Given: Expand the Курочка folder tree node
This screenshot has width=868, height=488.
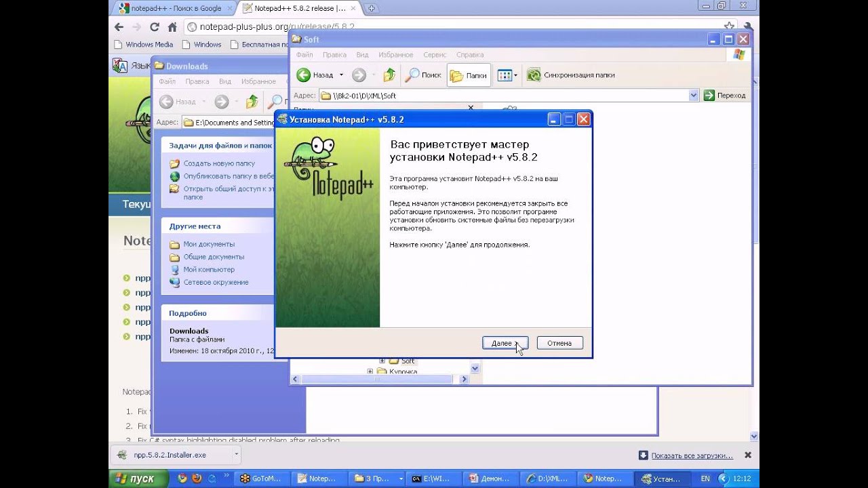Looking at the screenshot, I should (x=370, y=371).
